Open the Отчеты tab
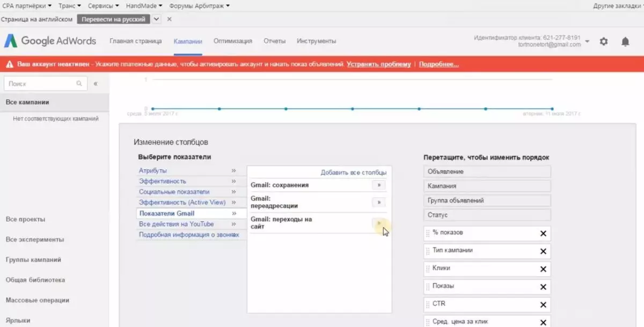The width and height of the screenshot is (644, 327). (275, 41)
